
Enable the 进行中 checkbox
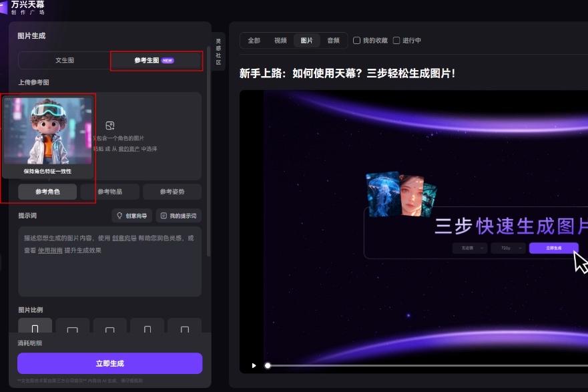[x=396, y=41]
